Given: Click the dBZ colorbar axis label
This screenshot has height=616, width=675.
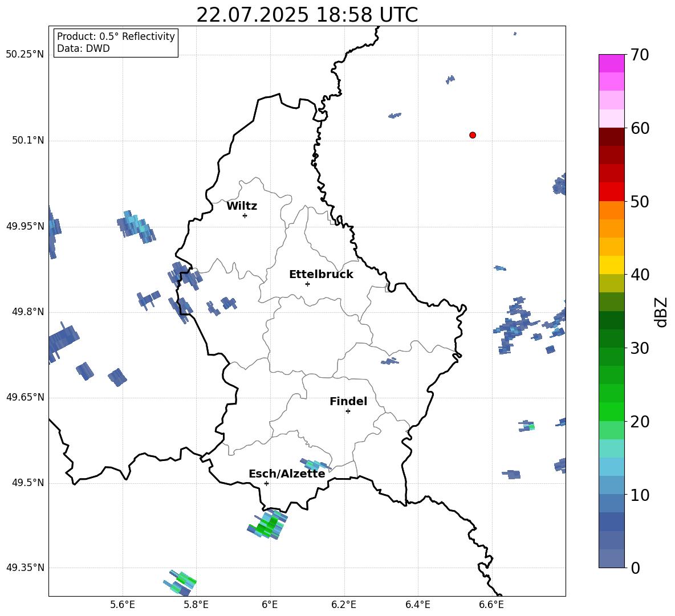Looking at the screenshot, I should click(x=662, y=312).
